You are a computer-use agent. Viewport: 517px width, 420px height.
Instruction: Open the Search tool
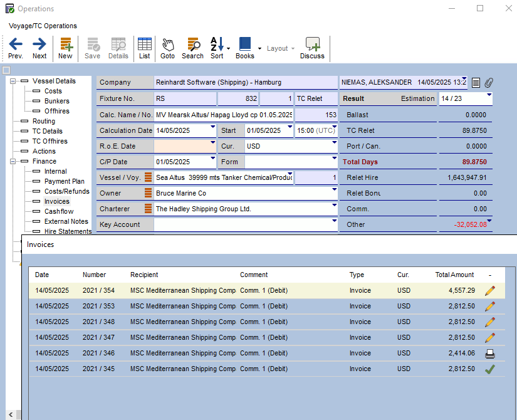pos(192,48)
